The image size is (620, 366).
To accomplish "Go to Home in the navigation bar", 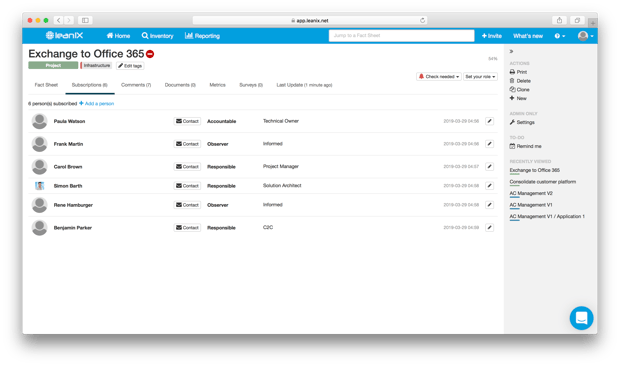I will coord(118,36).
